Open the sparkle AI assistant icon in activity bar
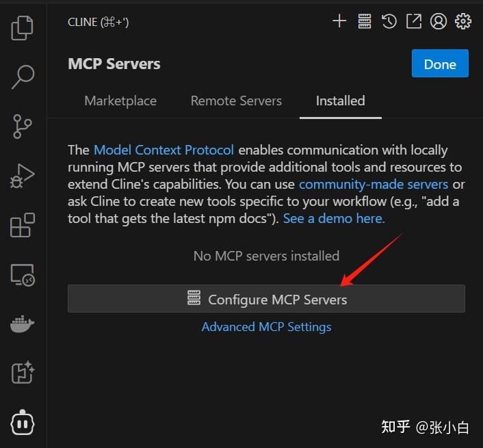Viewport: 483px width, 448px height. pos(23,372)
